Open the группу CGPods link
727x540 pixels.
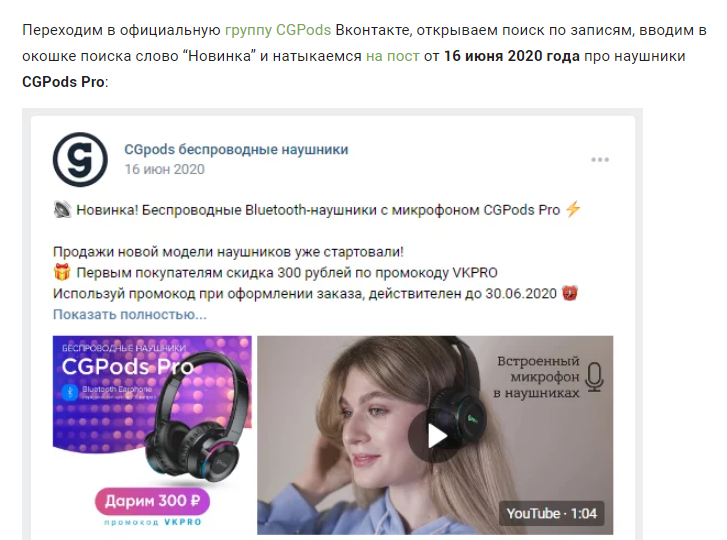278,30
